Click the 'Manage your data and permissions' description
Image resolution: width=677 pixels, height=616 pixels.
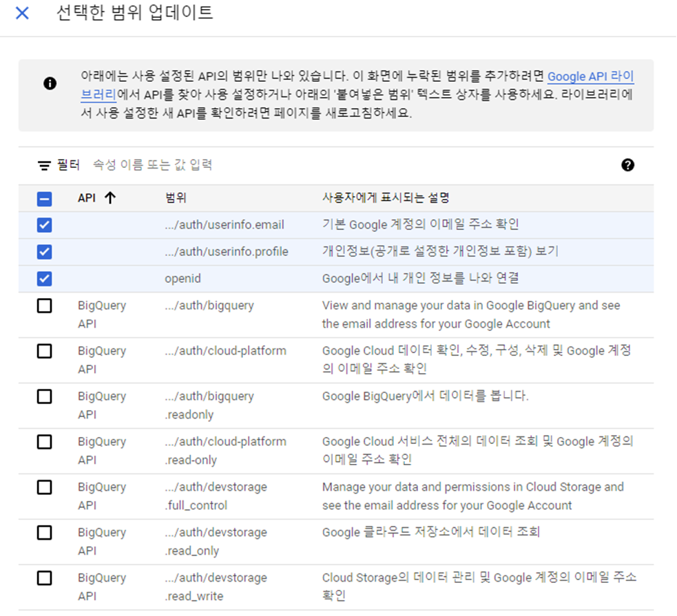coord(472,496)
